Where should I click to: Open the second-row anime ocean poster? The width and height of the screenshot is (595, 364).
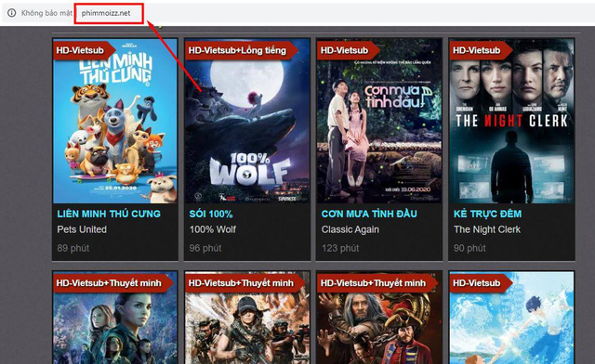coord(511,318)
